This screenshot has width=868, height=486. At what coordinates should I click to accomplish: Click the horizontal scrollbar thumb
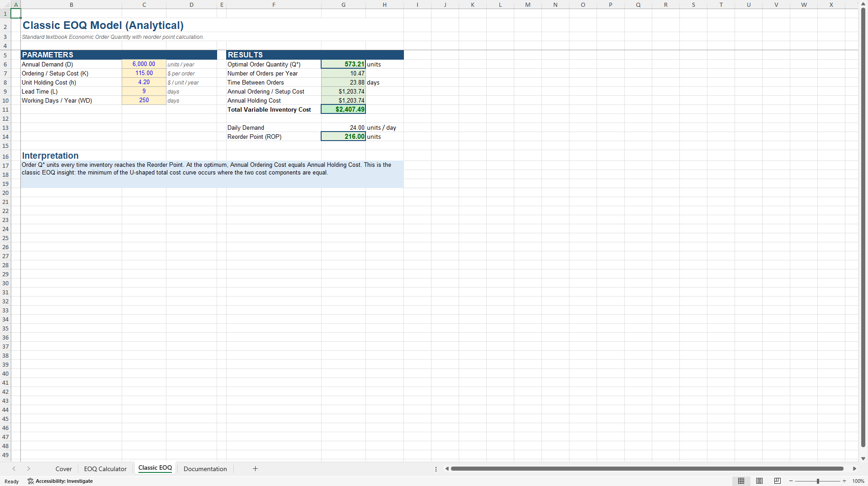[647, 468]
